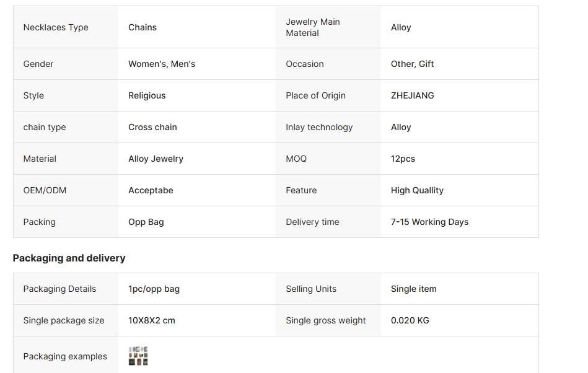This screenshot has width=588, height=373.
Task: Select the Opp Bag packing value
Action: point(146,222)
